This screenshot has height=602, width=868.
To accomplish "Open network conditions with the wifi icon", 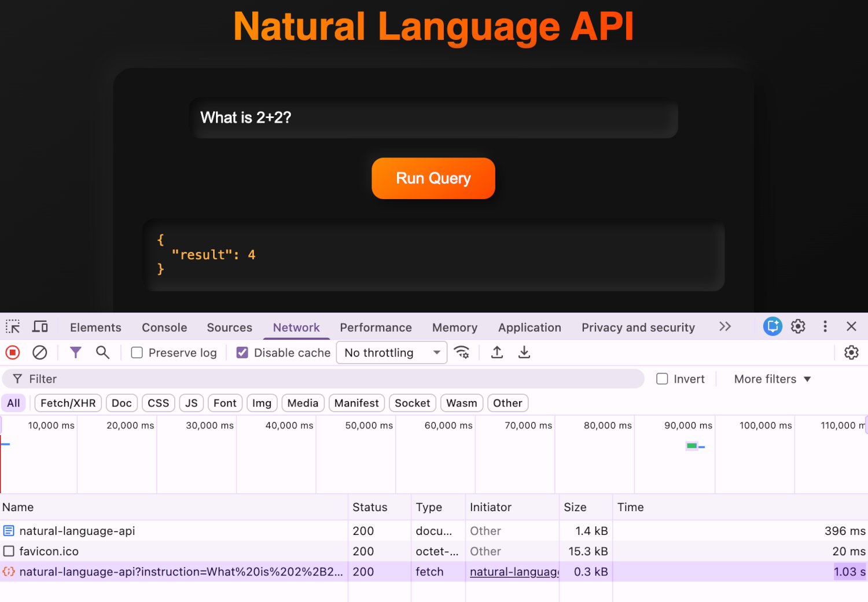I will [x=462, y=353].
